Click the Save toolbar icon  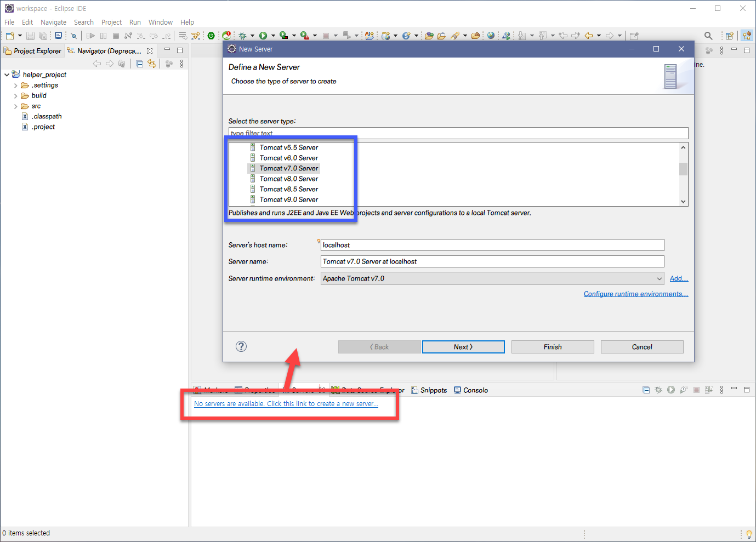point(30,36)
